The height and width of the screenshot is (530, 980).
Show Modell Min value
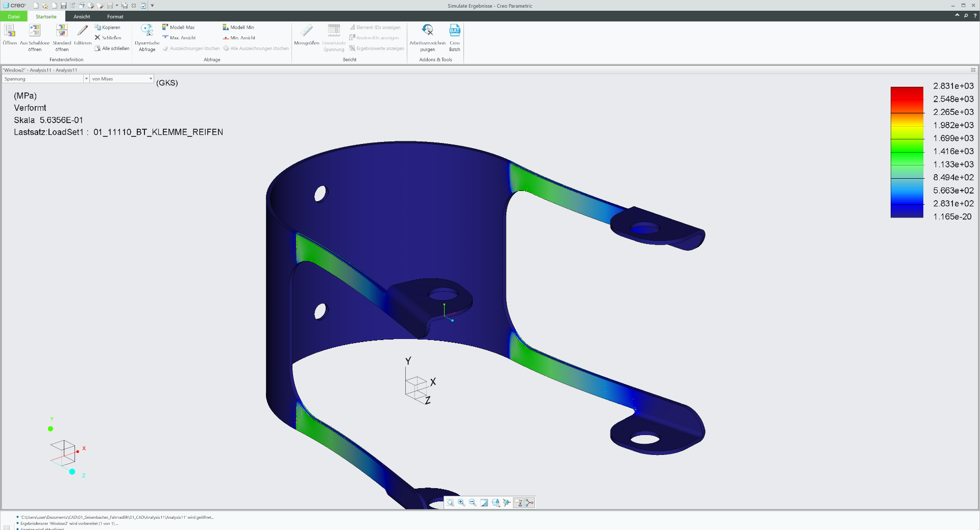click(x=238, y=28)
